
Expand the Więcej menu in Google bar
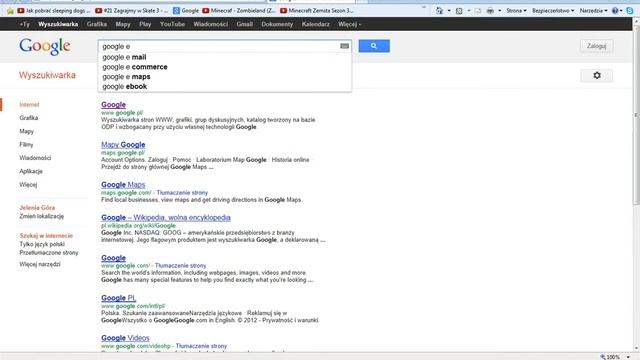point(349,24)
